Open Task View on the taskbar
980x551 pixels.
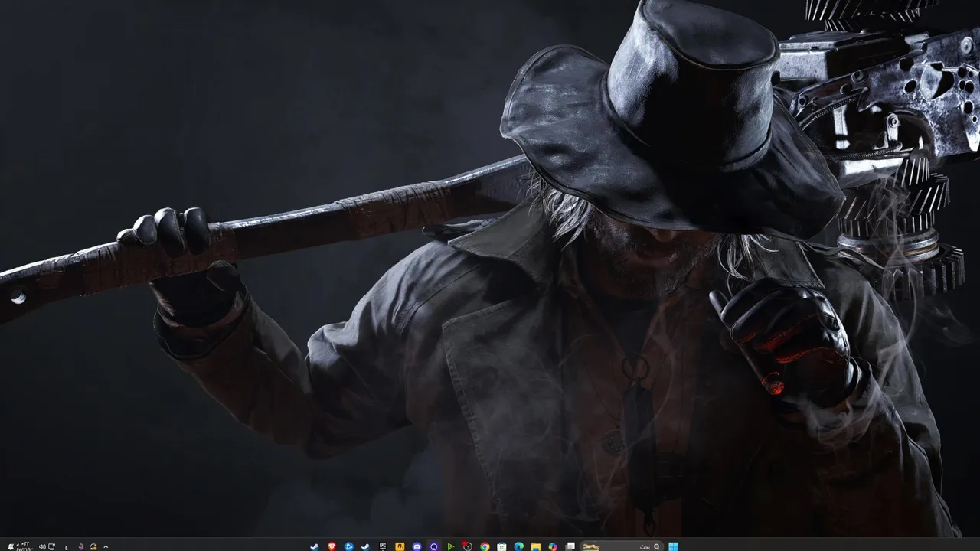coord(570,546)
